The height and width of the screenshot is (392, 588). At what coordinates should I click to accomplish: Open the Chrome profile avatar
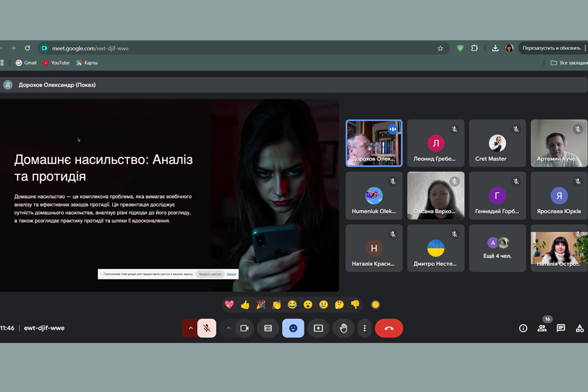(509, 48)
